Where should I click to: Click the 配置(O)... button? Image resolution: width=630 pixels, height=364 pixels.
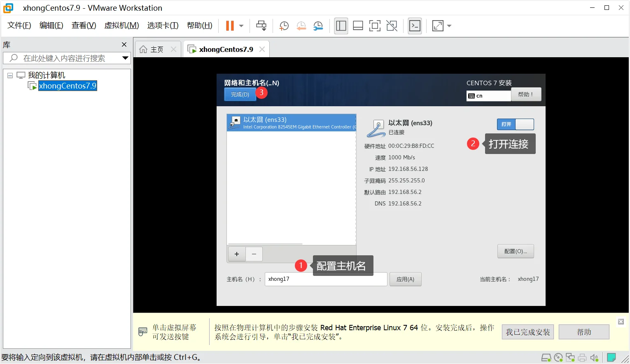(516, 251)
